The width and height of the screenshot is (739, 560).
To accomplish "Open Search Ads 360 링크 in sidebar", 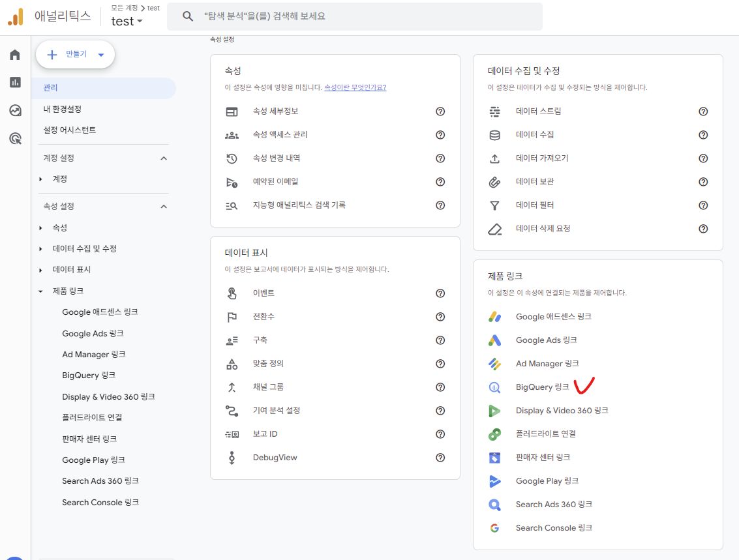I will click(x=100, y=481).
